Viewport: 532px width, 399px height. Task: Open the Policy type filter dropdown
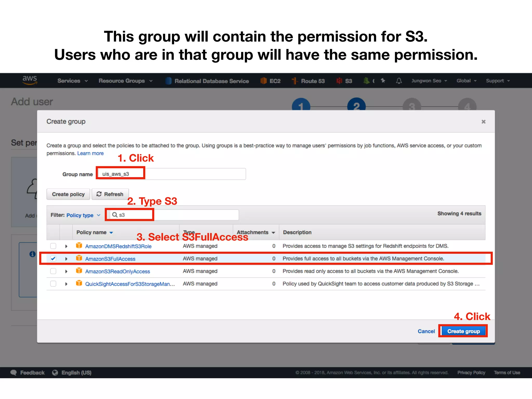pos(83,215)
